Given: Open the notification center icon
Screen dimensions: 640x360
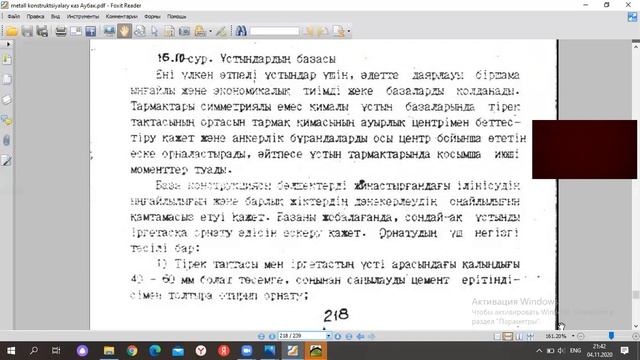Looking at the screenshot, I should tap(624, 351).
